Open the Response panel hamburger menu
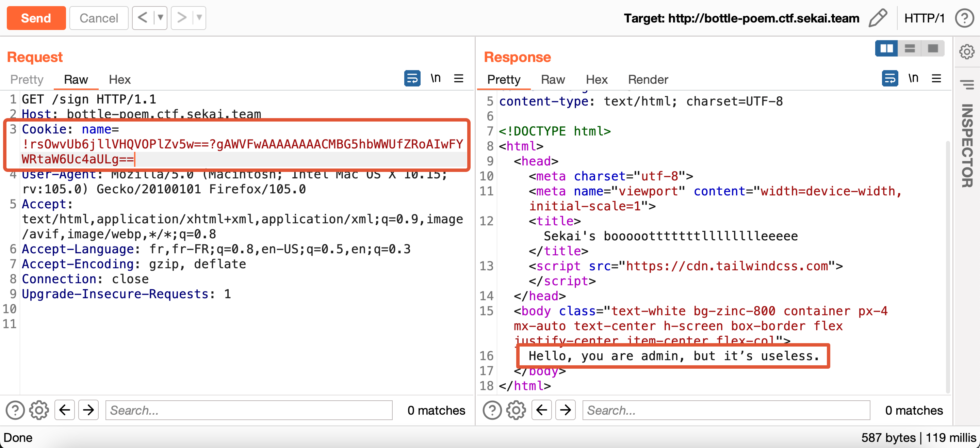This screenshot has width=980, height=448. point(936,78)
